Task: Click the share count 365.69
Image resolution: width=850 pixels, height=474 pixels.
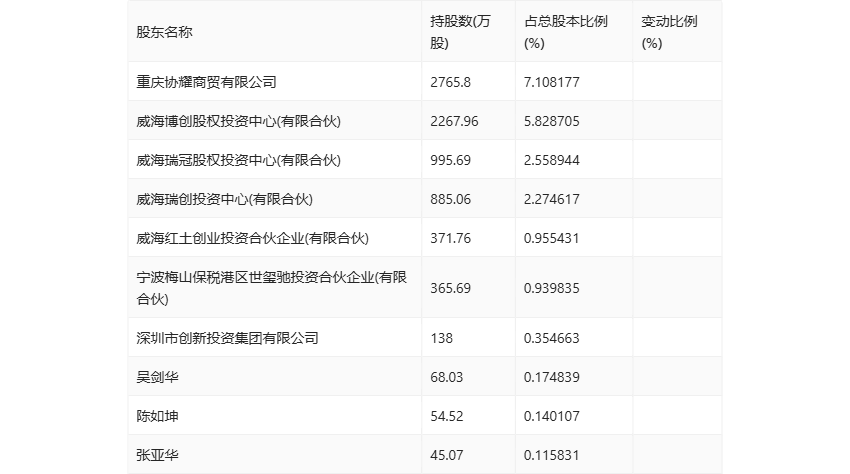Action: (450, 288)
